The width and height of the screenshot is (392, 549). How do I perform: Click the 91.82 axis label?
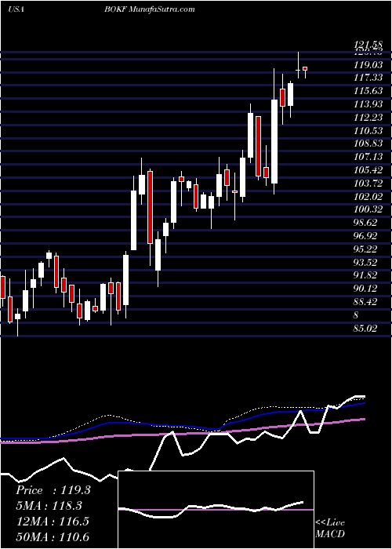pos(366,276)
